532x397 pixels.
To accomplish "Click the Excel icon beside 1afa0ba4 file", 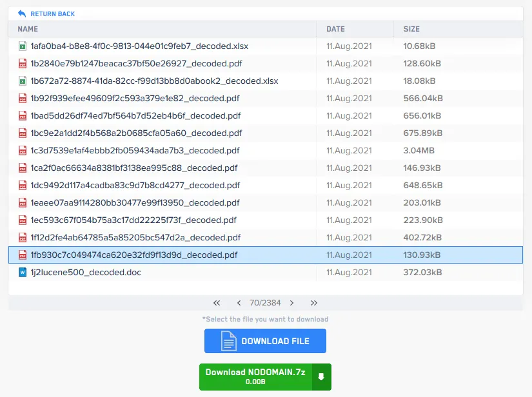I will coord(21,46).
